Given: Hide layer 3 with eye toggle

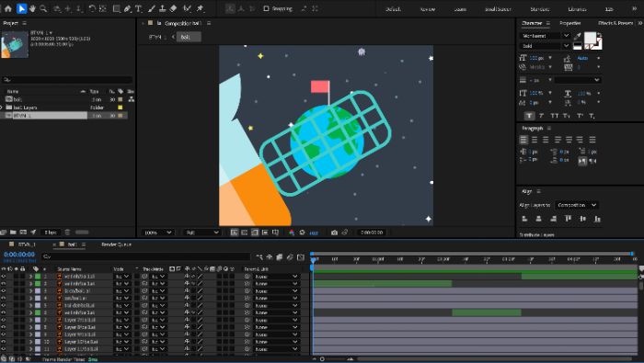Looking at the screenshot, I should pos(4,290).
